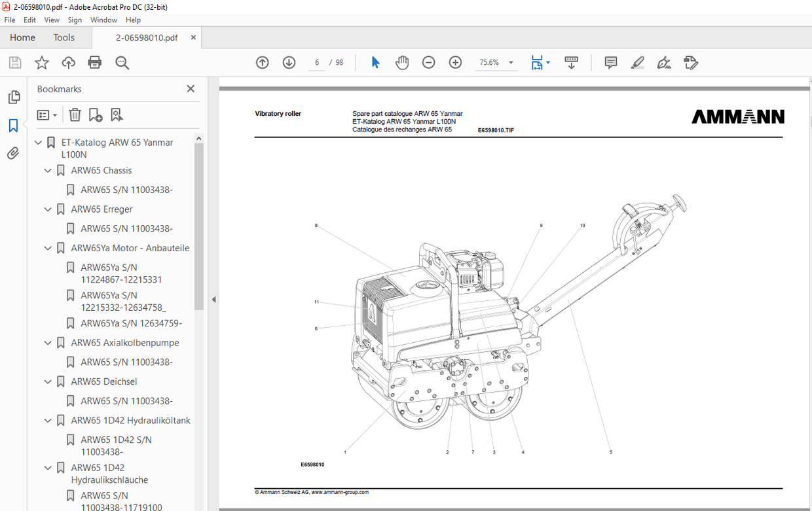Delete the selected bookmark
This screenshot has width=812, height=511.
click(75, 115)
